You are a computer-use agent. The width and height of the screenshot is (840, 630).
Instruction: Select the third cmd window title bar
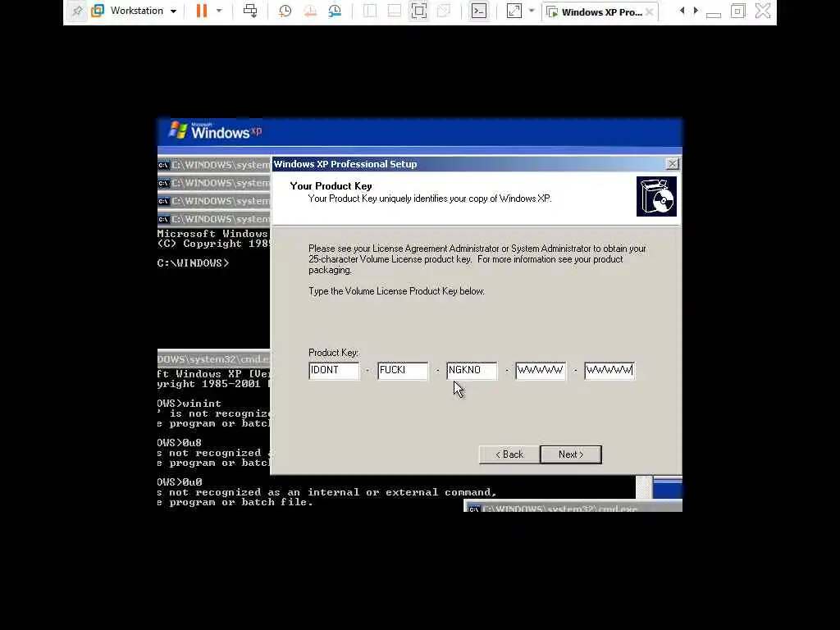(214, 201)
